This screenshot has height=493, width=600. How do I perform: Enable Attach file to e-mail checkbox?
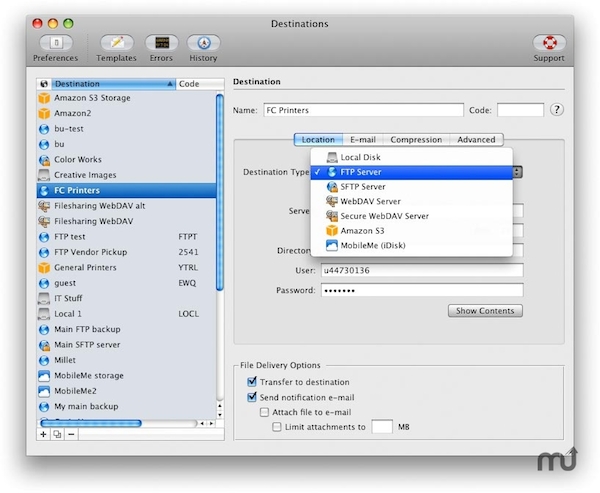tap(265, 412)
